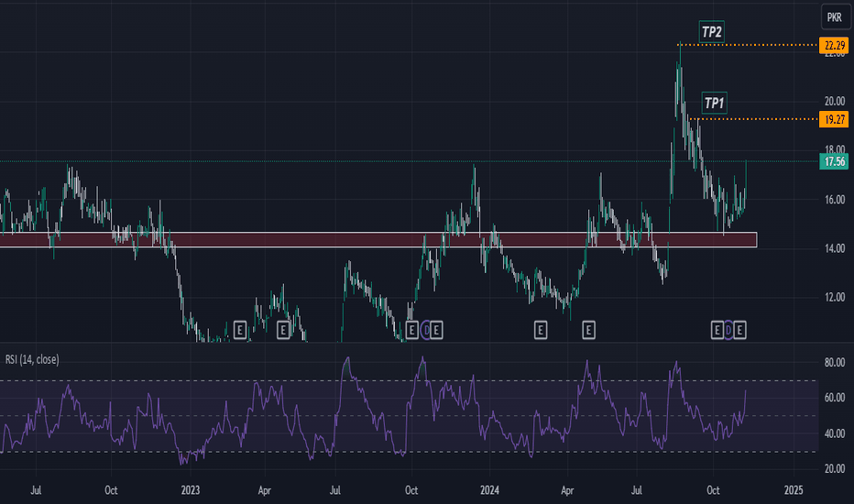Select the TP2 dotted horizontal line

coord(749,45)
